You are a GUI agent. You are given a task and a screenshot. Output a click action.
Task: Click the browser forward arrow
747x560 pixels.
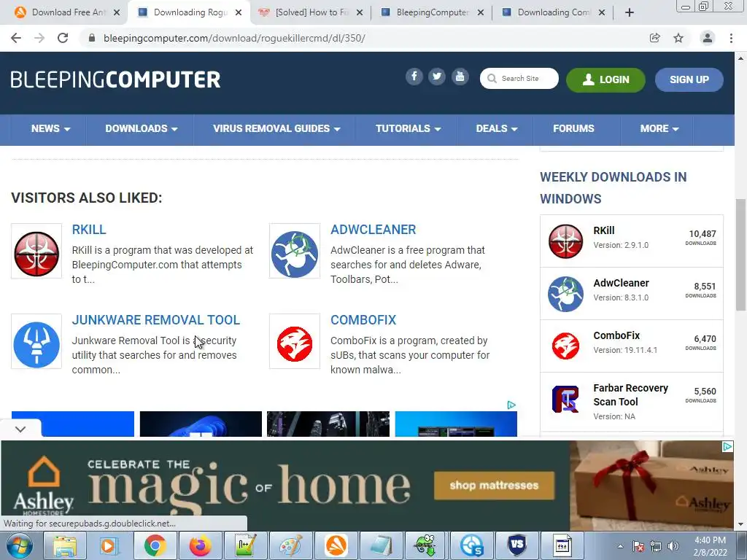click(x=39, y=38)
